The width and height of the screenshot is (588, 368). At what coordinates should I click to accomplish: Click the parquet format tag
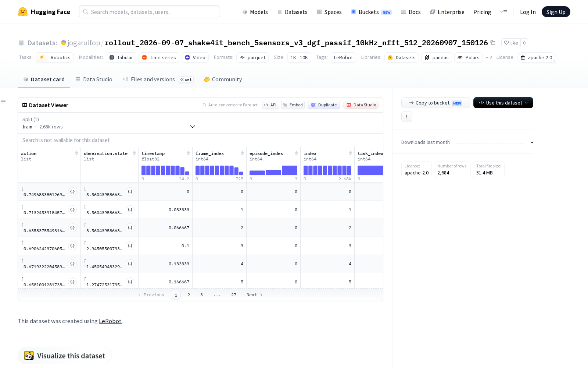[252, 57]
